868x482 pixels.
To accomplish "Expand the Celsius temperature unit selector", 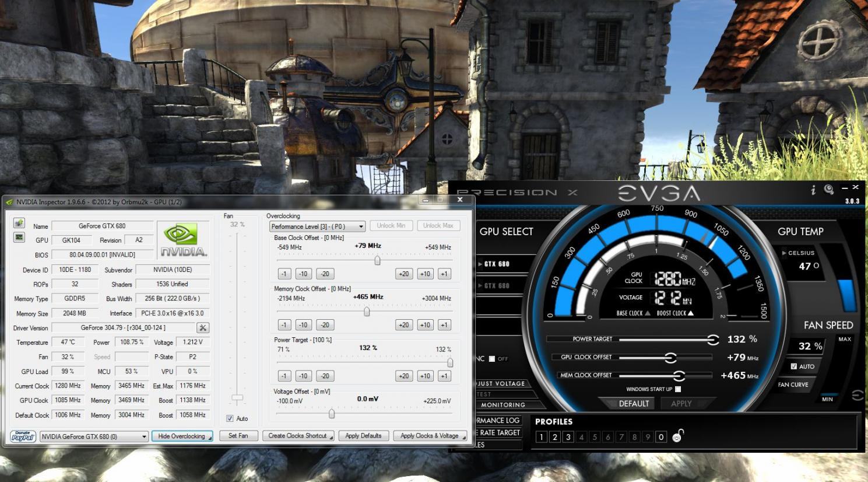I will pyautogui.click(x=784, y=253).
